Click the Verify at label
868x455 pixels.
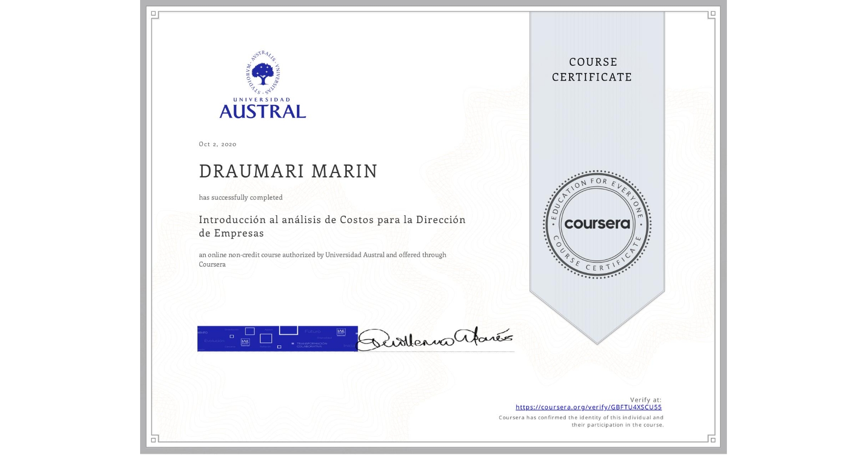pyautogui.click(x=645, y=399)
